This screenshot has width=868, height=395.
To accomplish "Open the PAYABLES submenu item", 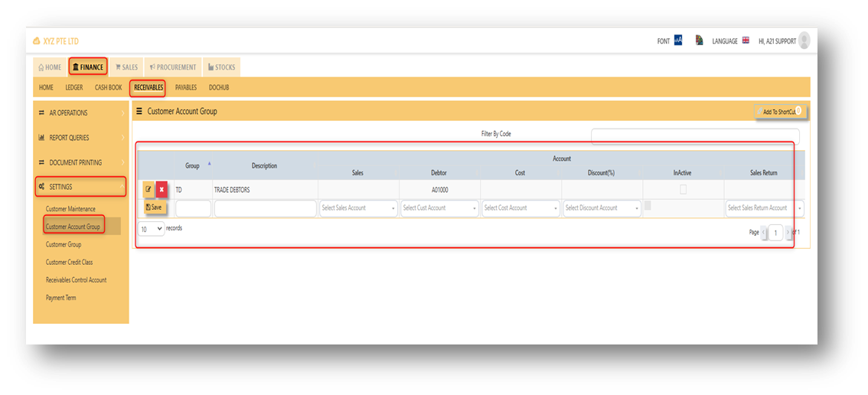I will [x=186, y=87].
